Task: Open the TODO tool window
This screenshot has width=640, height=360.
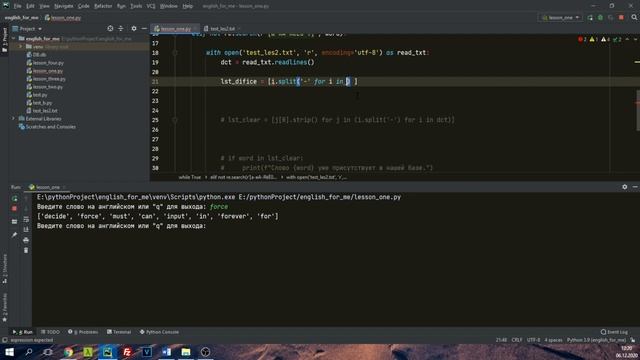Action: click(x=50, y=332)
